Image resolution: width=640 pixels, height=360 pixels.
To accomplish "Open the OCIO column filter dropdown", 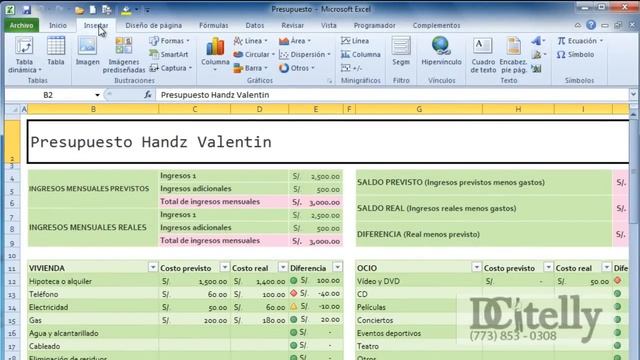I will [476, 267].
